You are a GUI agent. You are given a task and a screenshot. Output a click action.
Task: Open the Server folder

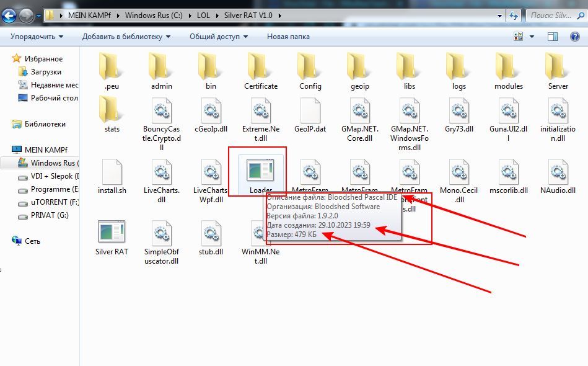(558, 71)
